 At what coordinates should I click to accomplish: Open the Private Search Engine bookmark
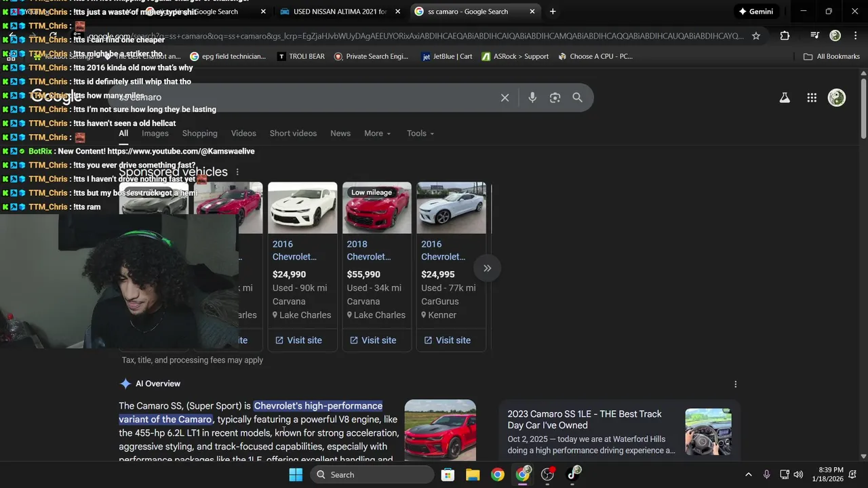click(x=372, y=56)
